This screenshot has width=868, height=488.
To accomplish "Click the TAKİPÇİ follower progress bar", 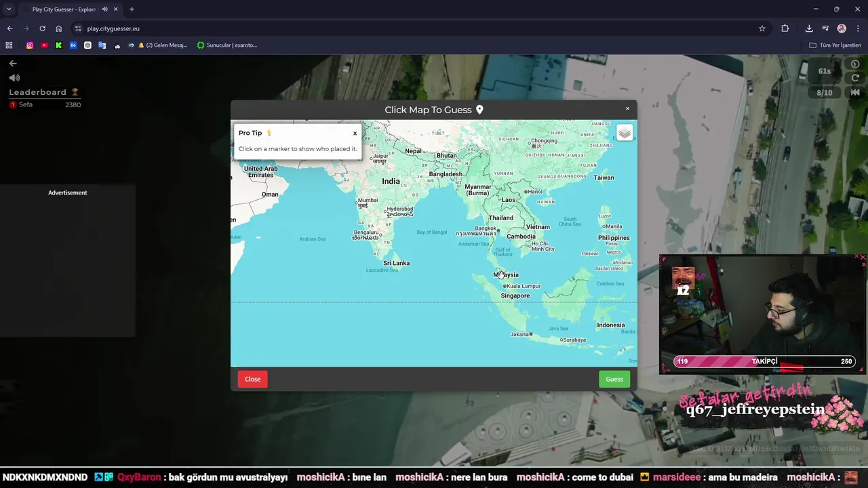I will pyautogui.click(x=764, y=362).
